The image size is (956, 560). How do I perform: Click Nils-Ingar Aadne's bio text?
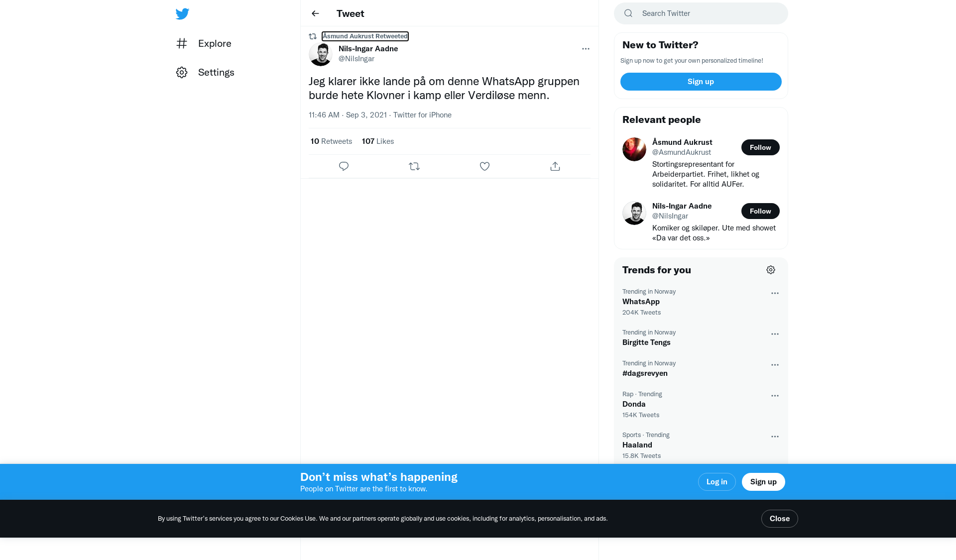[x=714, y=233]
